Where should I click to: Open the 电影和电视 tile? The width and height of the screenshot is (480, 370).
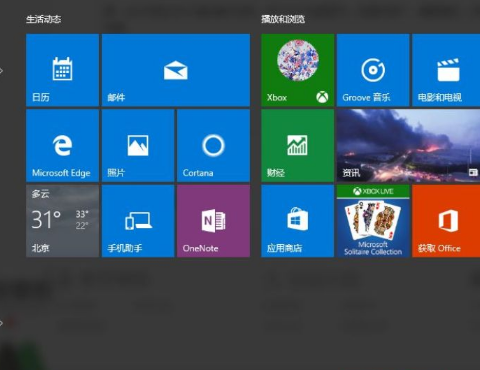tap(446, 70)
